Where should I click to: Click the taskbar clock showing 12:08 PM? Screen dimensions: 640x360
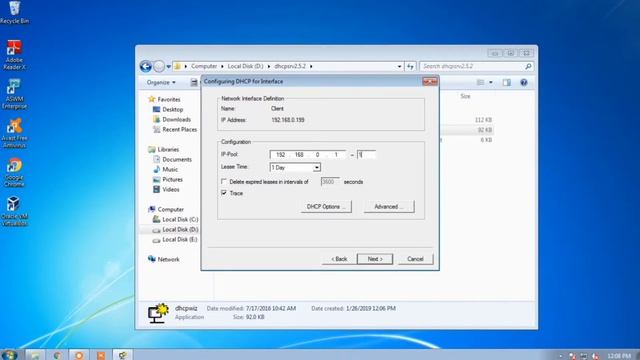(619, 356)
